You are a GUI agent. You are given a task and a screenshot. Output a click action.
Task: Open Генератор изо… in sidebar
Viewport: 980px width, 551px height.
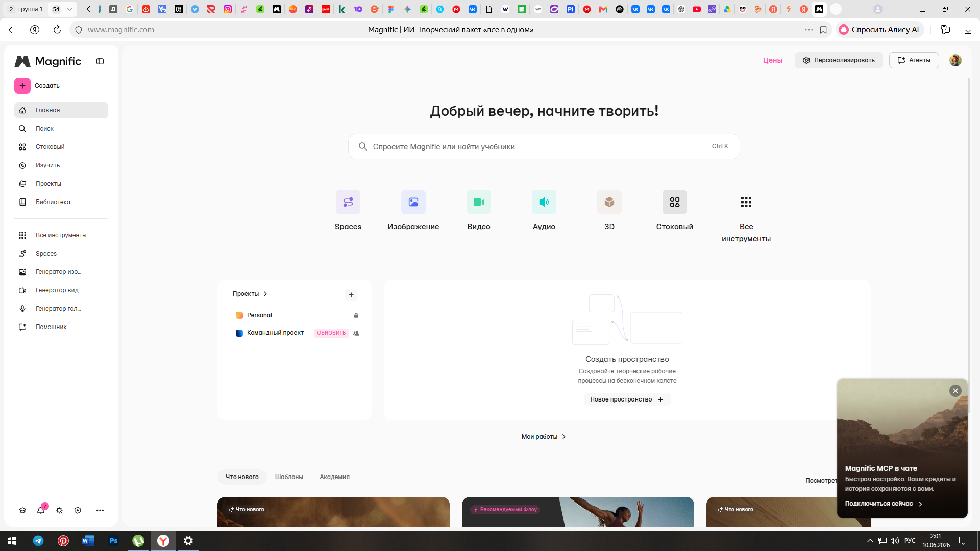point(61,272)
